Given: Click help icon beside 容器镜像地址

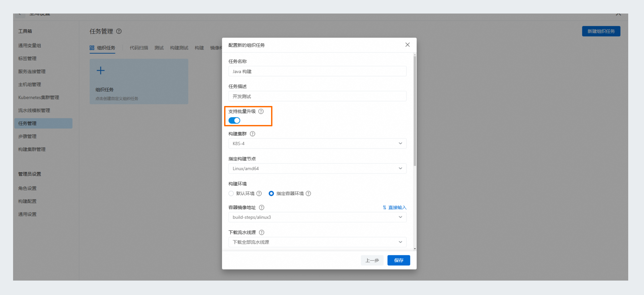Looking at the screenshot, I should click(262, 207).
